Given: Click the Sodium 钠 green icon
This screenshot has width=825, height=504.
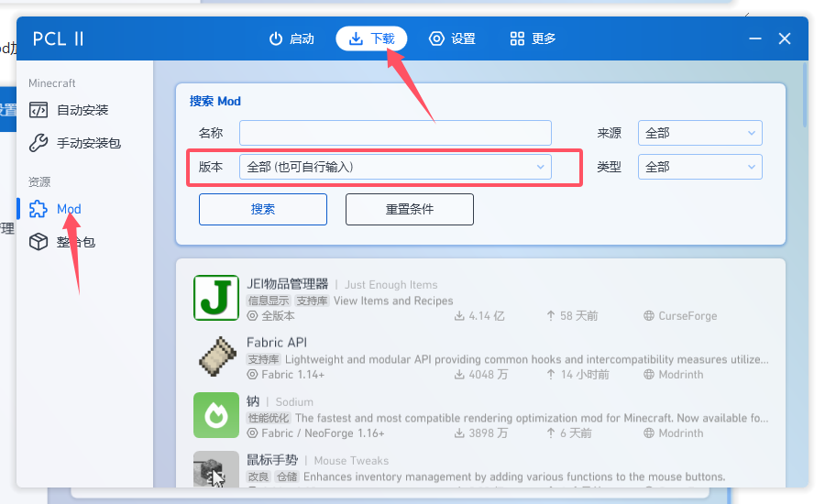Looking at the screenshot, I should point(216,415).
